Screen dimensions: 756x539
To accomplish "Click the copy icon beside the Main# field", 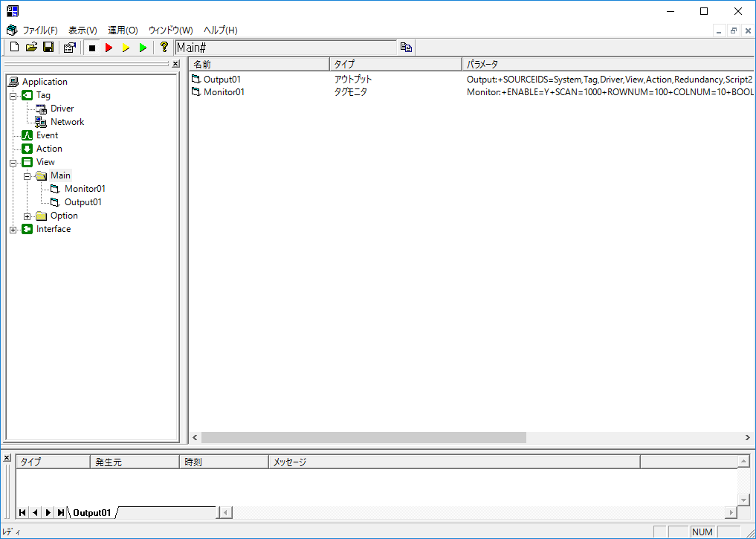I will [406, 48].
